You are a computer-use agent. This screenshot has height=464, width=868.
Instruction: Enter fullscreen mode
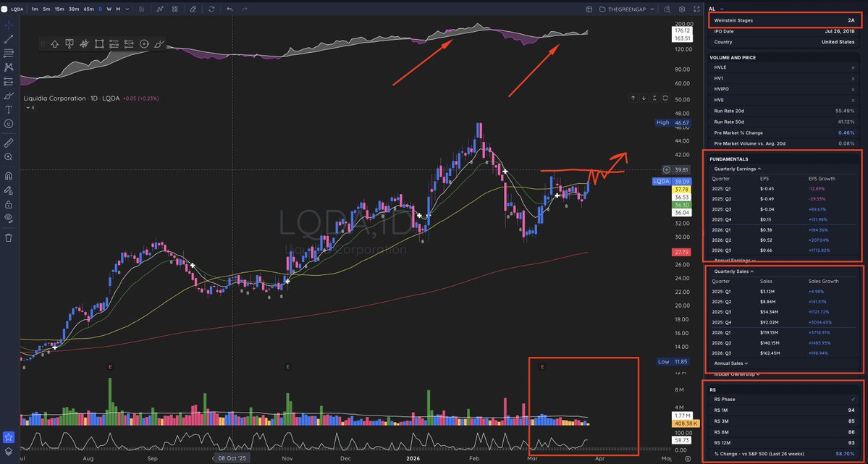coord(696,9)
